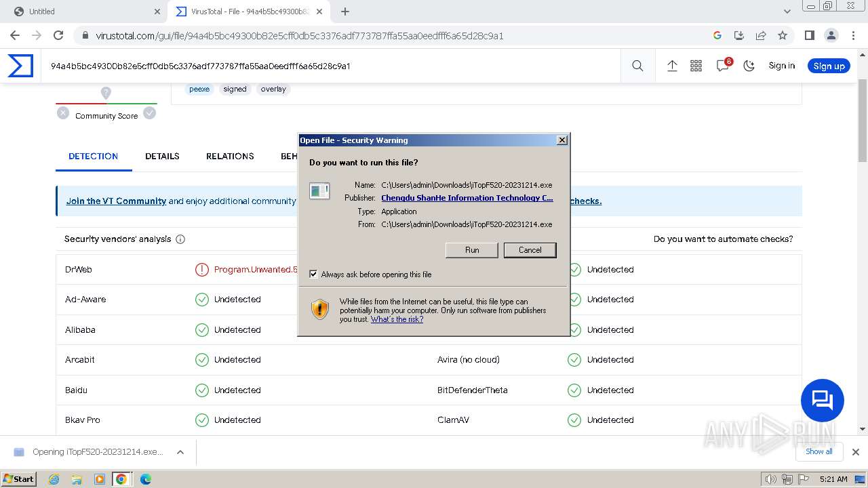Click the overlay tag
868x488 pixels.
pyautogui.click(x=273, y=89)
